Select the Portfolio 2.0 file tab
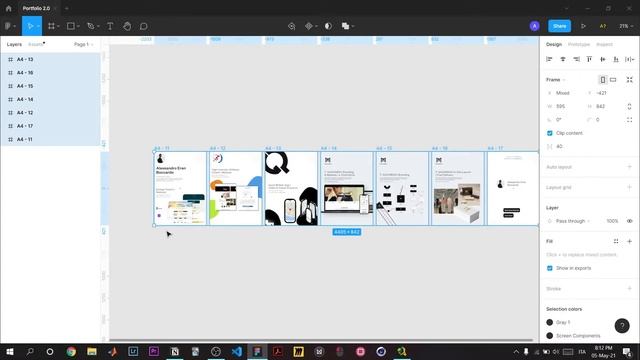This screenshot has height=360, width=640. 36,8
